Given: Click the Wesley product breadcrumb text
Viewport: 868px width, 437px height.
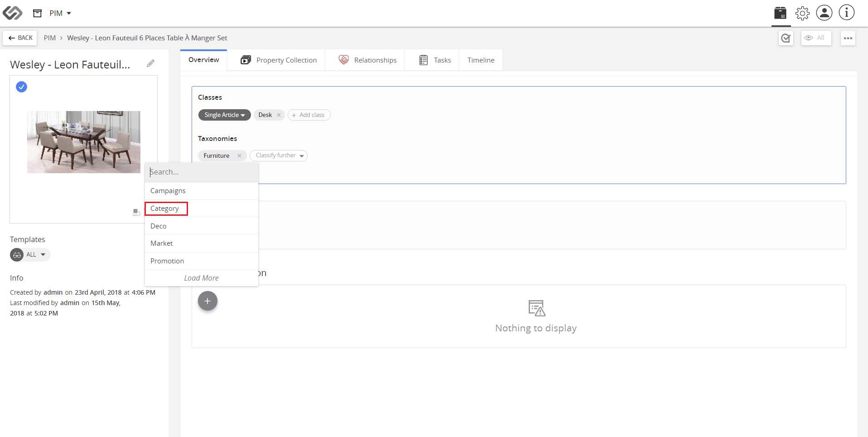Looking at the screenshot, I should tap(147, 38).
